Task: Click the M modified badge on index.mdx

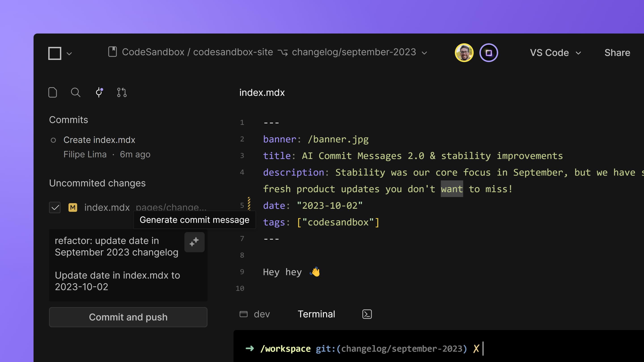Action: coord(72,207)
